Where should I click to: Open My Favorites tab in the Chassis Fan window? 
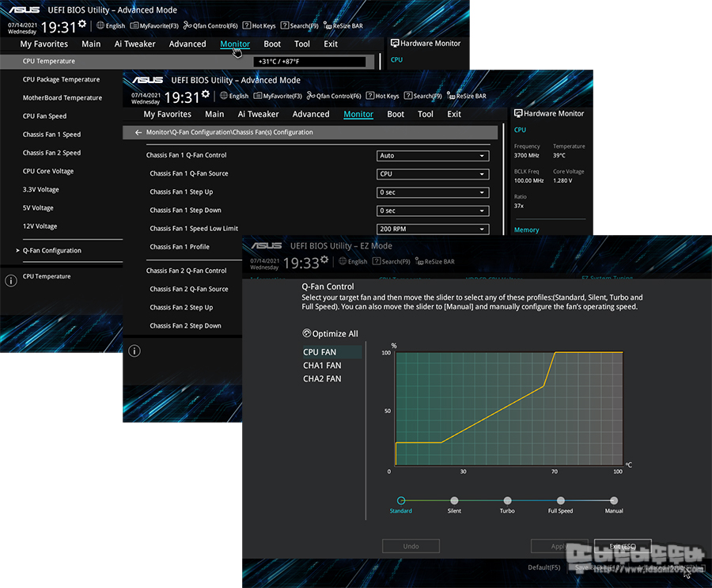(167, 114)
